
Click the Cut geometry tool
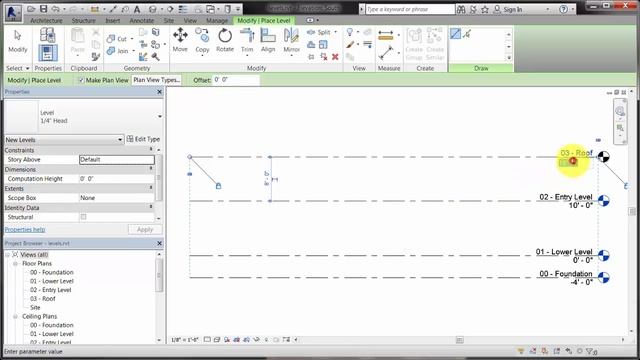coord(117,39)
